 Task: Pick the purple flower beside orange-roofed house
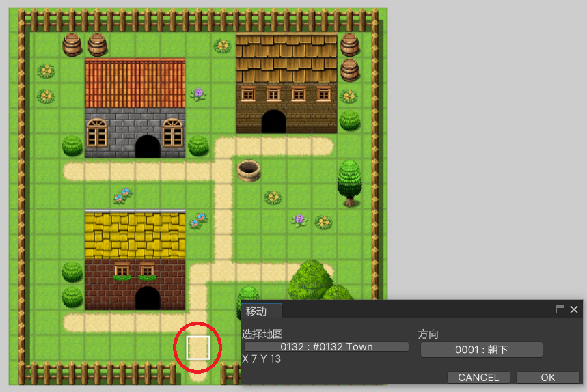[x=198, y=94]
